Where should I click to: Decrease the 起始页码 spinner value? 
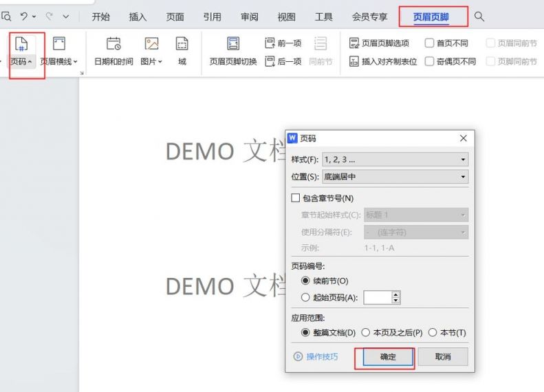396,301
